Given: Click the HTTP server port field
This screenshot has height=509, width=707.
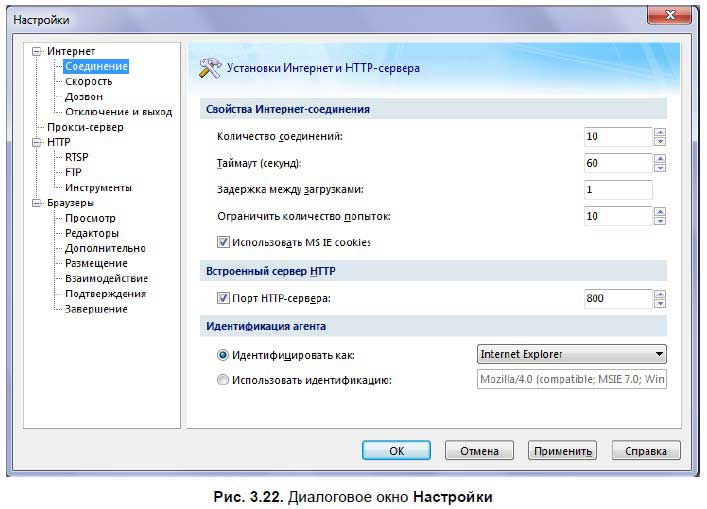Looking at the screenshot, I should coord(618,298).
